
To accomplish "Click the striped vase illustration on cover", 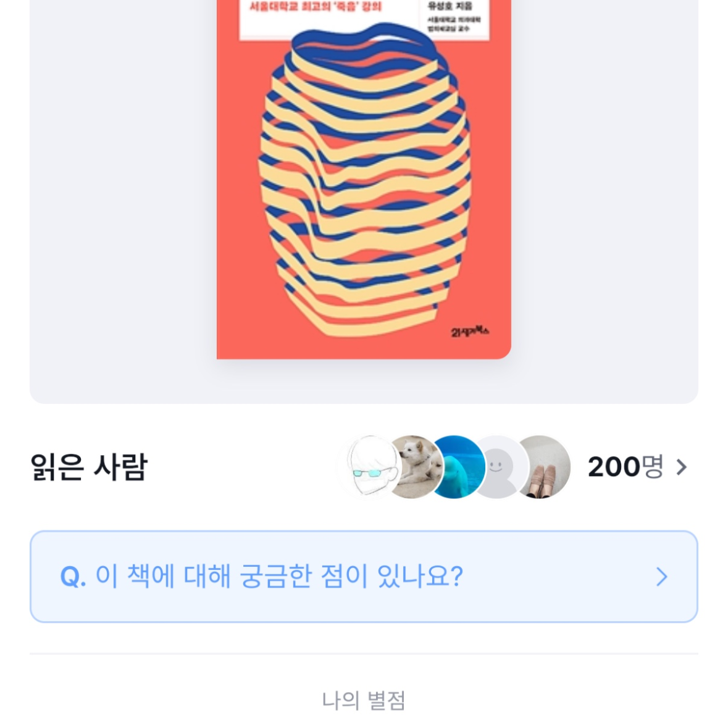I will [x=364, y=178].
